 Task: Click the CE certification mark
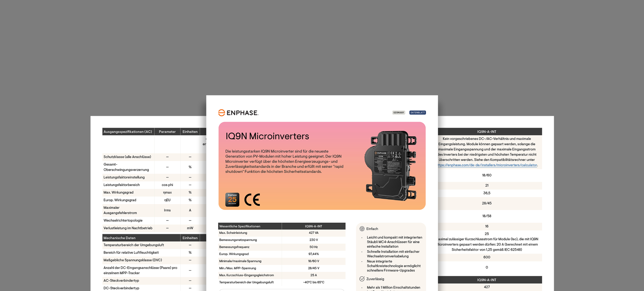(x=252, y=200)
